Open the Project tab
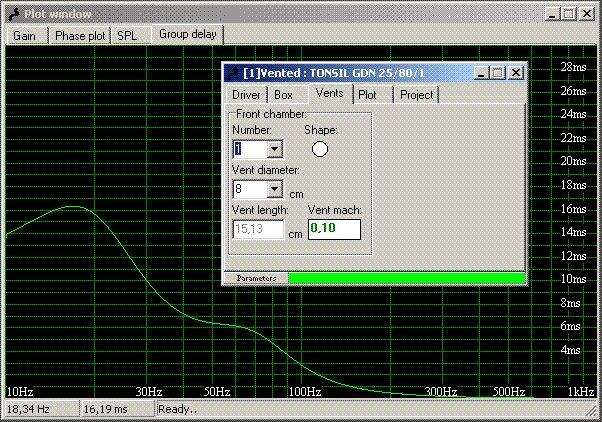Image resolution: width=602 pixels, height=422 pixels. [416, 95]
